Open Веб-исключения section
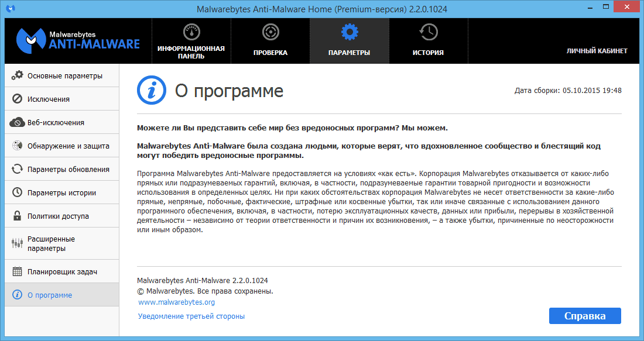Viewport: 644px width, 341px height. pyautogui.click(x=62, y=122)
